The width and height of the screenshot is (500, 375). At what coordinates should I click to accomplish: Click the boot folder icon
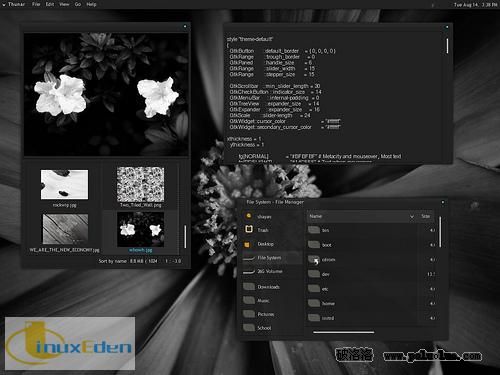click(x=314, y=244)
